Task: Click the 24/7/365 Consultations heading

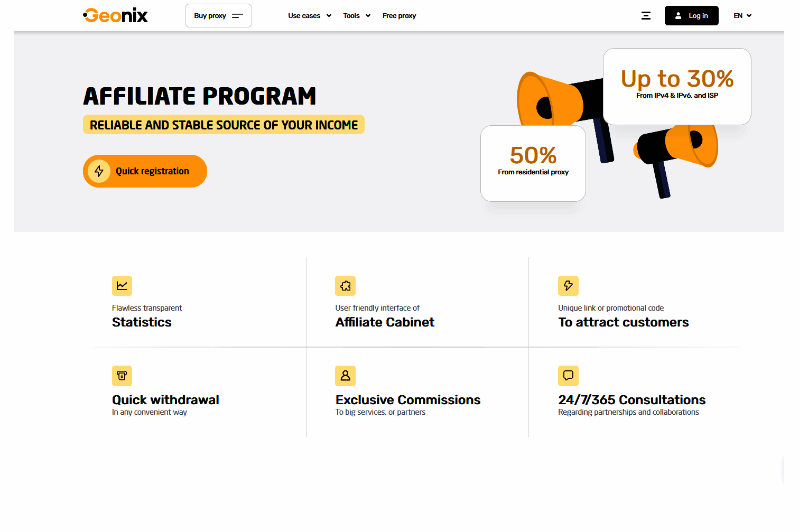Action: tap(631, 400)
